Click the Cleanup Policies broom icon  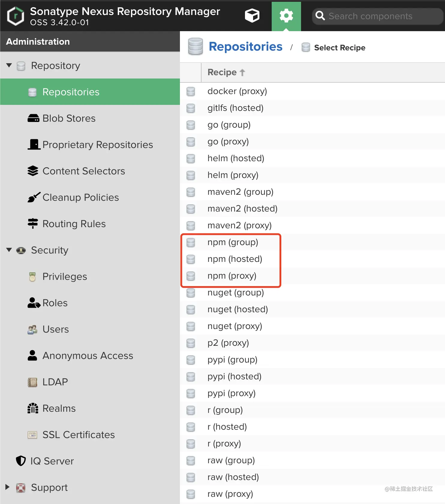34,197
